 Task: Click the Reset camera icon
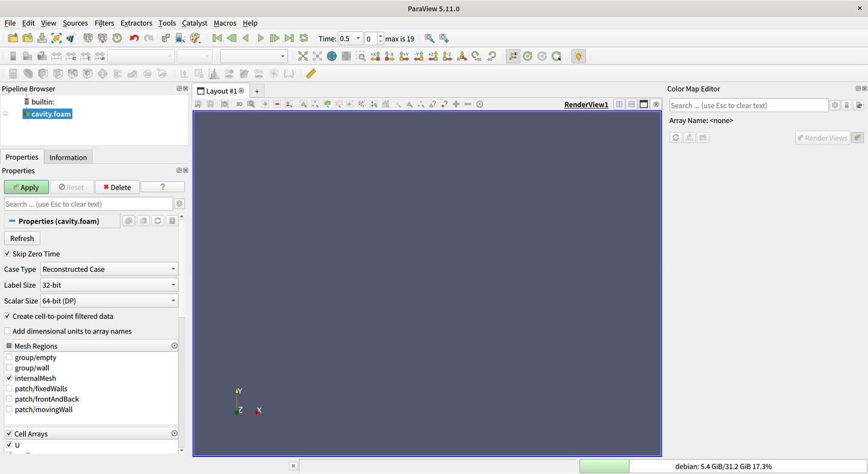[303, 56]
